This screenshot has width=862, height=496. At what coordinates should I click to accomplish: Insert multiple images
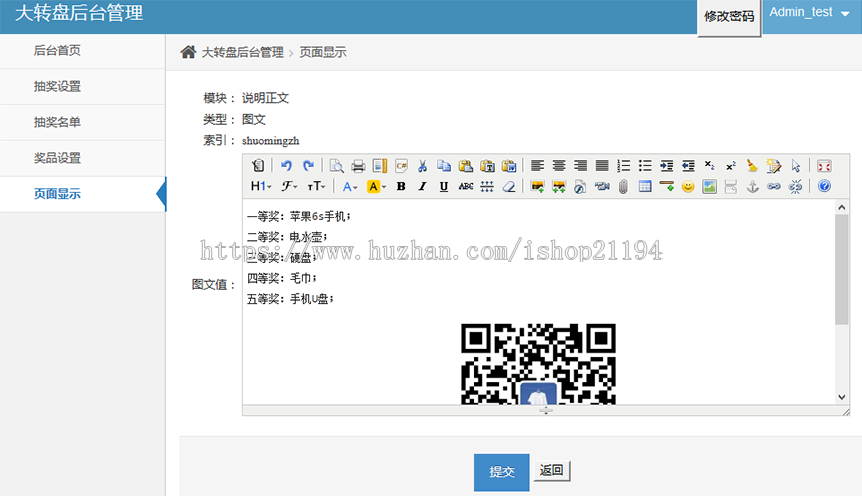[559, 186]
